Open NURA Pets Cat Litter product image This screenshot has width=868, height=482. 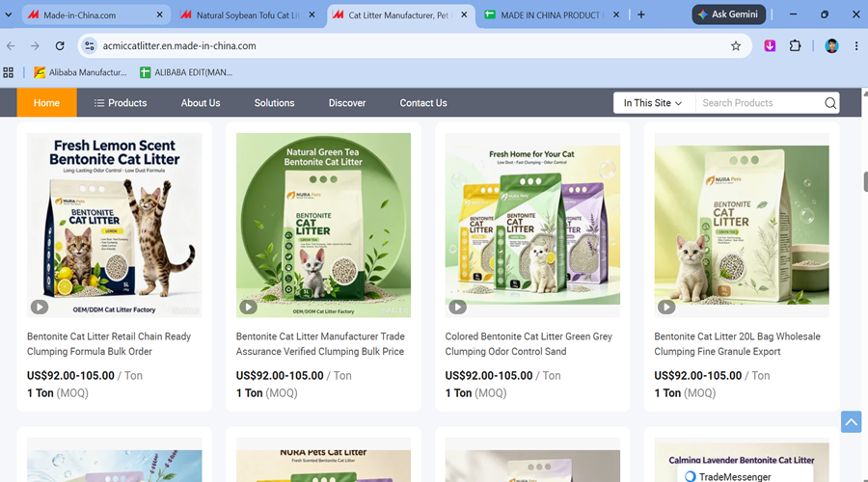(323, 460)
